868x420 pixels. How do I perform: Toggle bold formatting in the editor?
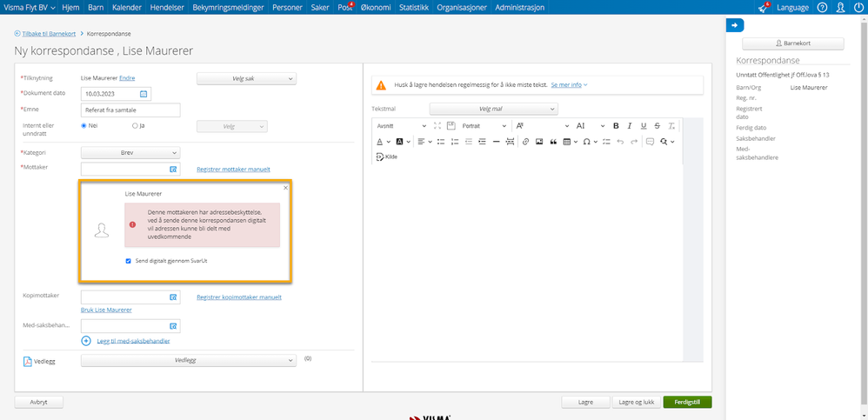[616, 125]
